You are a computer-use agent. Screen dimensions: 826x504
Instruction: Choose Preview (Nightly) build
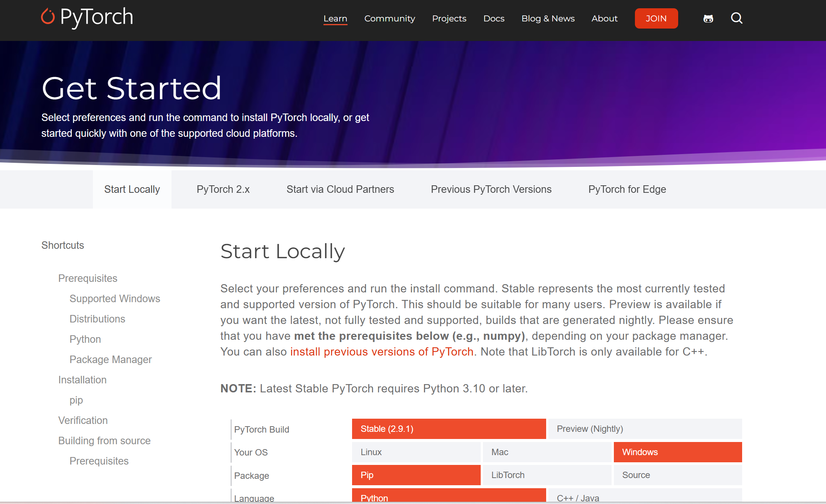(645, 429)
